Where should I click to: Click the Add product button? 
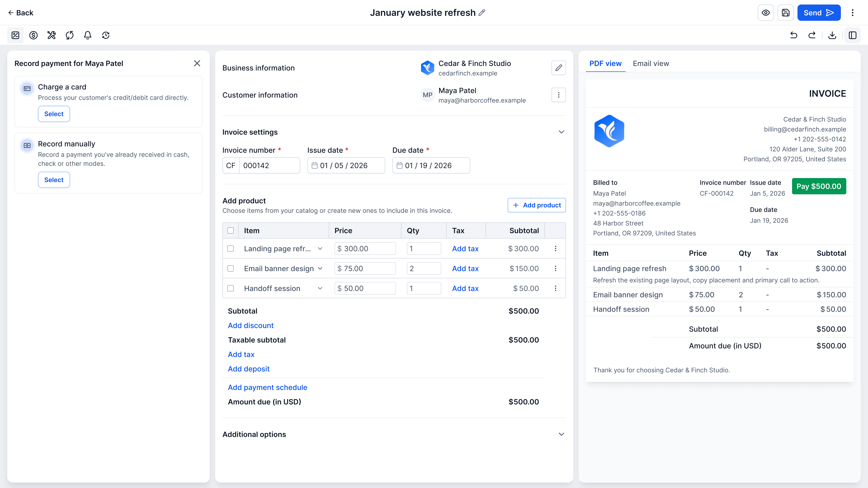point(537,205)
